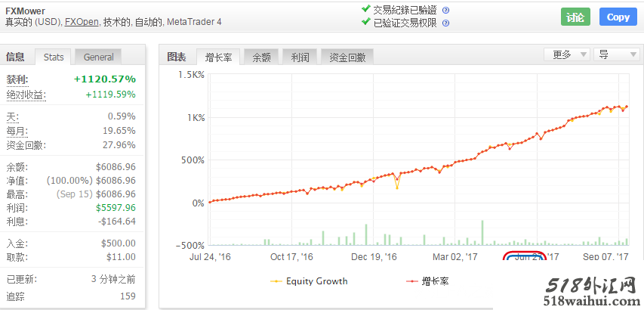Click the blue Copy button
This screenshot has height=310, width=644.
click(x=618, y=17)
